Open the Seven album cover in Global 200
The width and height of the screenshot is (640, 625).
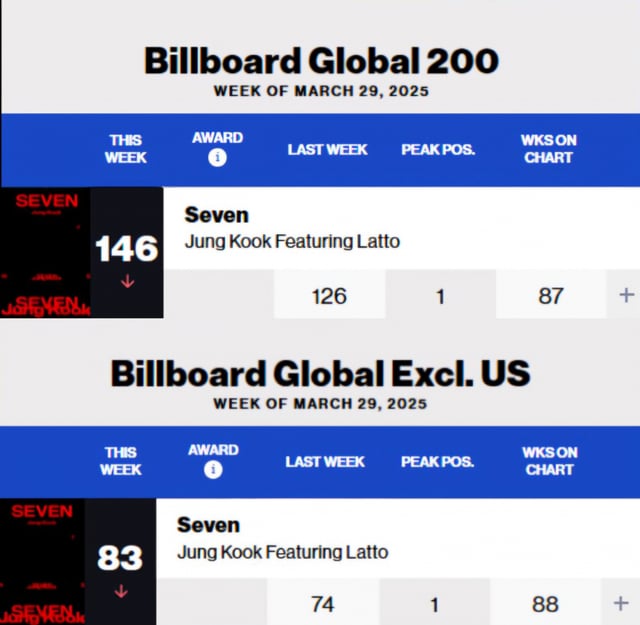[45, 252]
